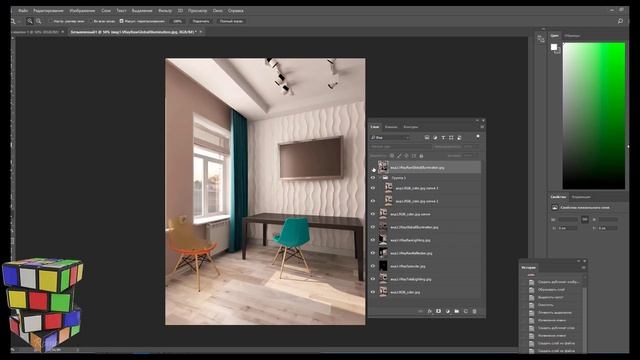Collapse the Группа 1 group arrow
This screenshot has height=360, width=640.
[x=379, y=178]
